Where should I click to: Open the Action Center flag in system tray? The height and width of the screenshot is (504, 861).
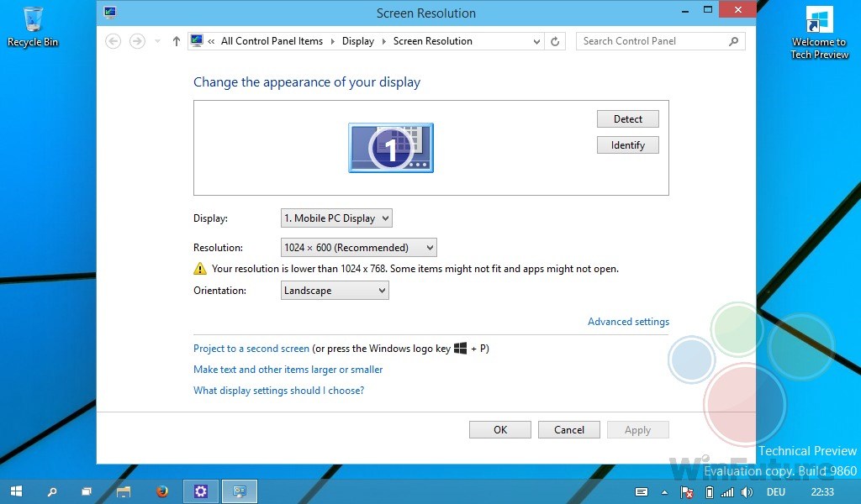(x=686, y=492)
